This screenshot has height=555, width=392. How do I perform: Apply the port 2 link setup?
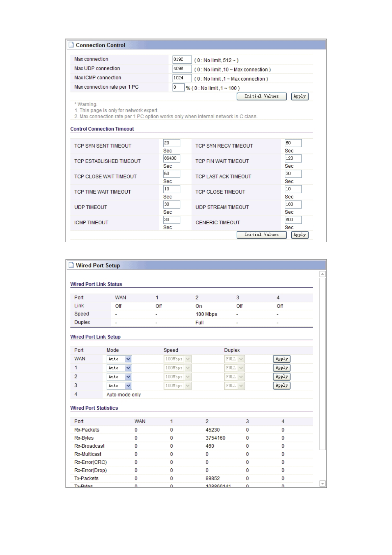click(282, 377)
